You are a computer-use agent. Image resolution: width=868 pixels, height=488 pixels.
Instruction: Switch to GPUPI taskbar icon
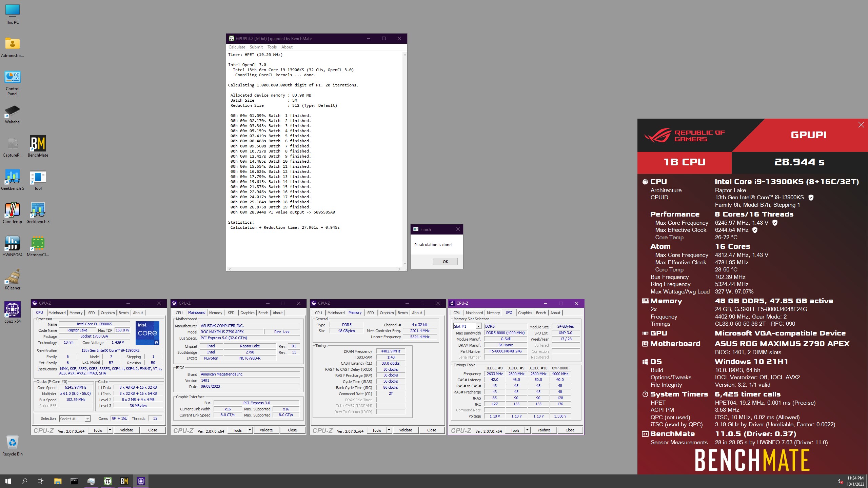[108, 481]
